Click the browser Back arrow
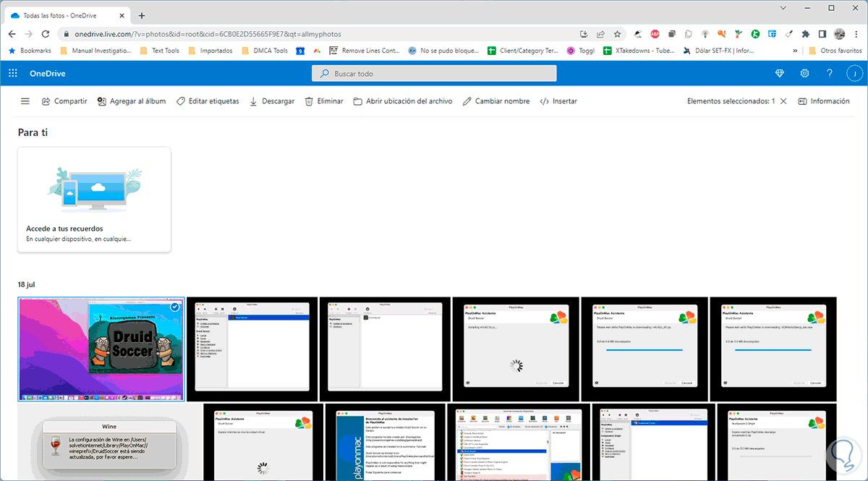 pos(12,34)
